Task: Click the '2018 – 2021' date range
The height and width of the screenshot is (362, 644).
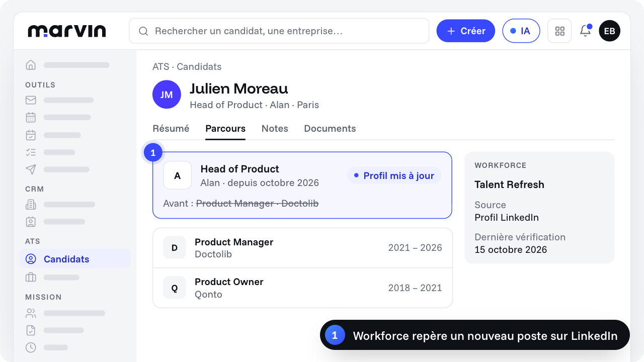Action: pos(415,288)
